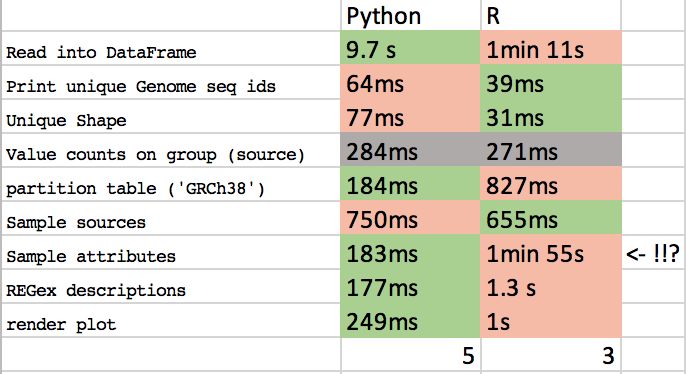
Task: Click the '<- !!?' annotation cell
Action: point(652,252)
